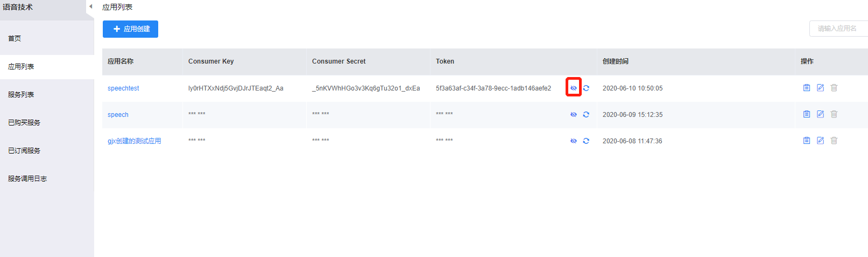
Task: Focus the application name search field
Action: click(x=838, y=29)
